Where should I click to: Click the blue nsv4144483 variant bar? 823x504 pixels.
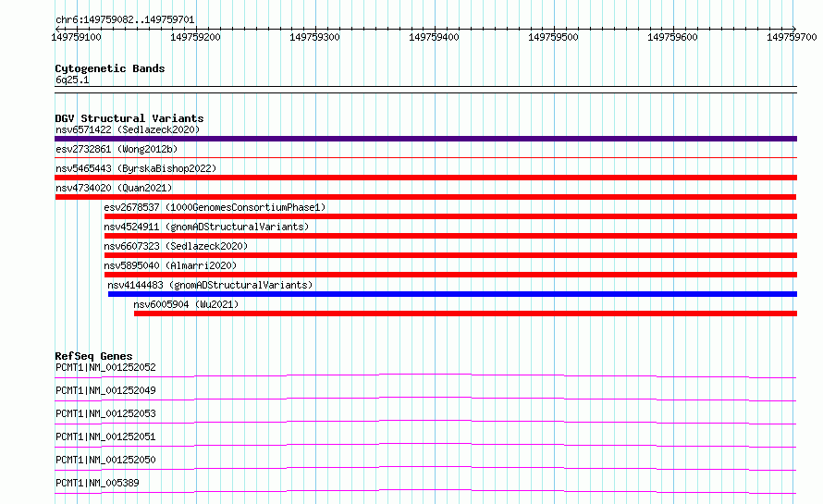pos(452,294)
